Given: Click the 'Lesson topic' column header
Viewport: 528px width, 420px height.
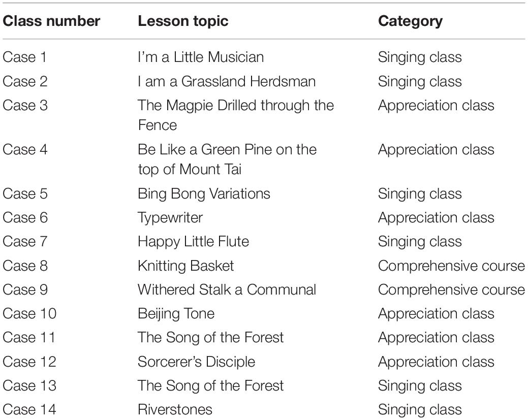Looking at the screenshot, I should coord(183,21).
